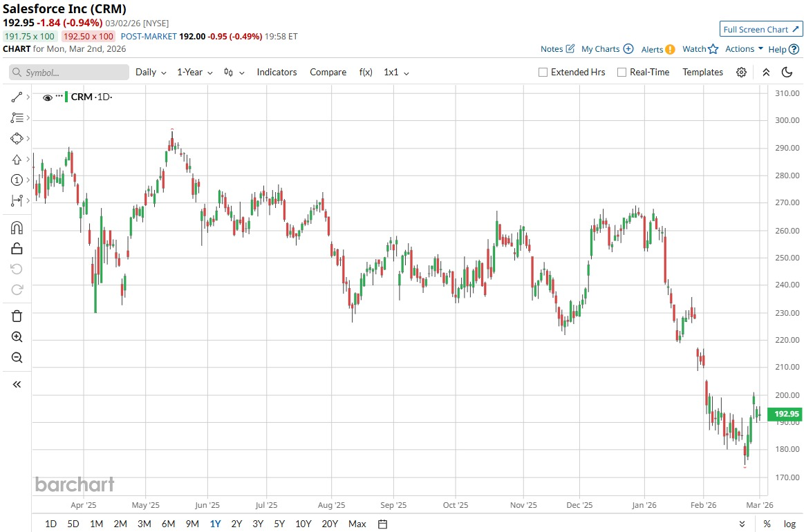Zoom in with magnifier plus icon

pos(17,336)
